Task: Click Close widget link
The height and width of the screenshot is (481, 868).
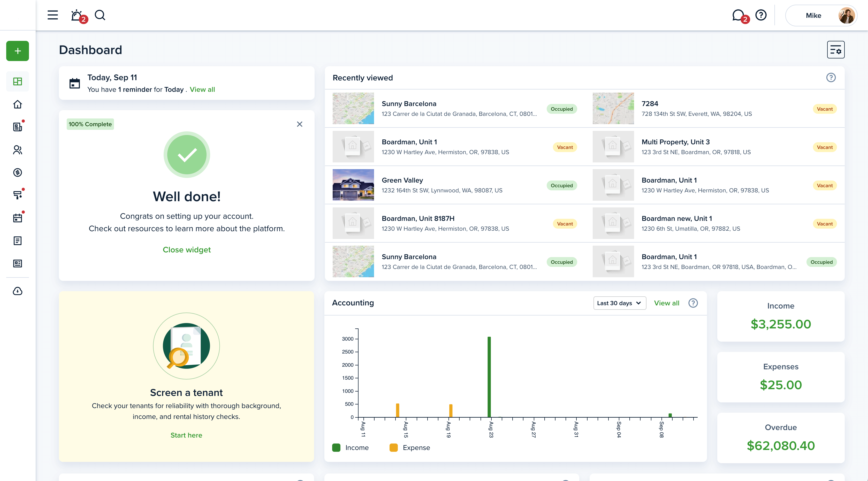Action: (187, 250)
